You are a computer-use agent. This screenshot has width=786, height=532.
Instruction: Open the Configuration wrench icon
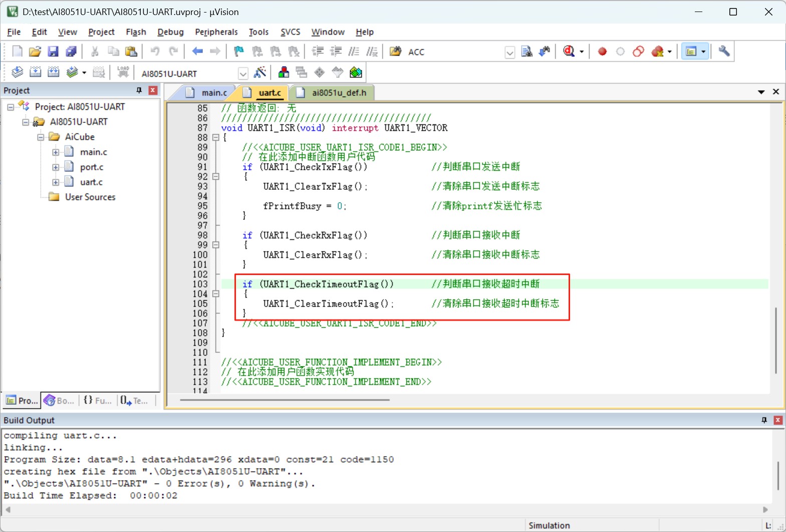pos(724,51)
